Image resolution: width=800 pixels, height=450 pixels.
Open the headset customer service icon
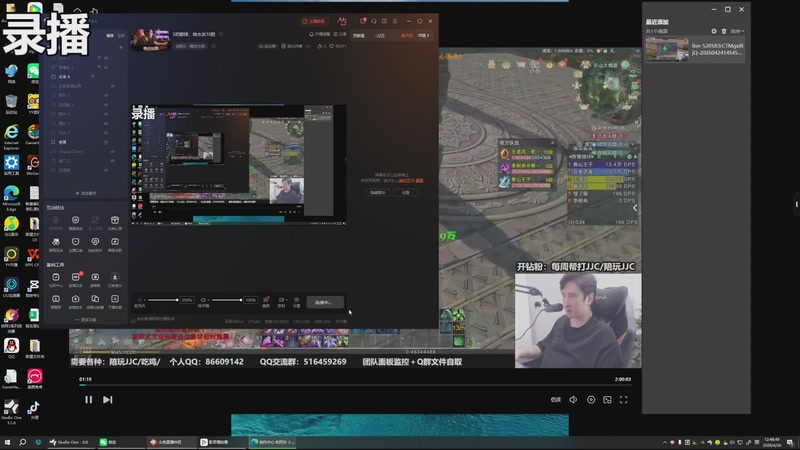(373, 21)
